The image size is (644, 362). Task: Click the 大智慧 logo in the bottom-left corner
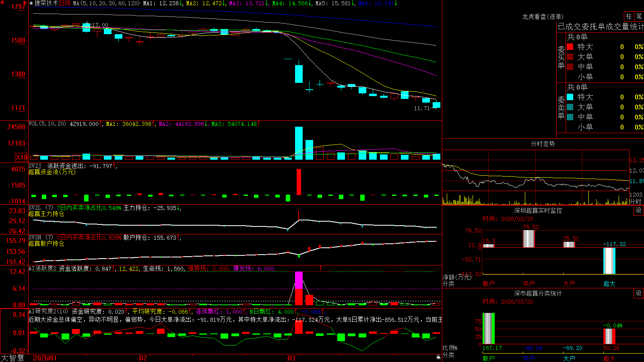pos(12,358)
